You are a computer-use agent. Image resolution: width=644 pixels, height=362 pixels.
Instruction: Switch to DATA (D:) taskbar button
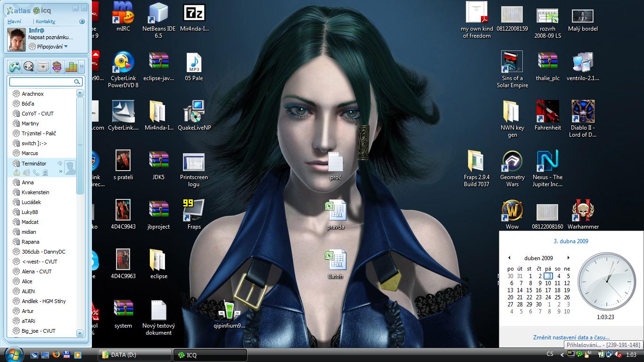tap(134, 355)
